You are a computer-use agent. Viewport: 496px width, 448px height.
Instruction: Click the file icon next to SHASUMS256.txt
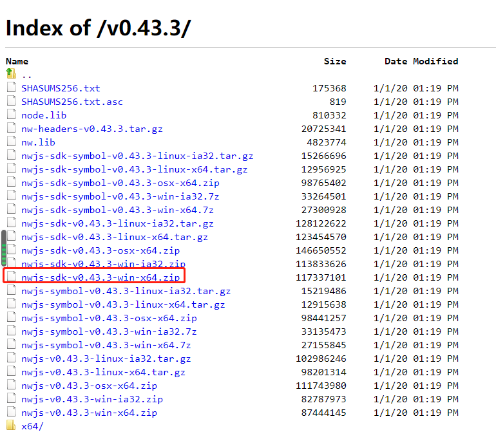tap(12, 87)
